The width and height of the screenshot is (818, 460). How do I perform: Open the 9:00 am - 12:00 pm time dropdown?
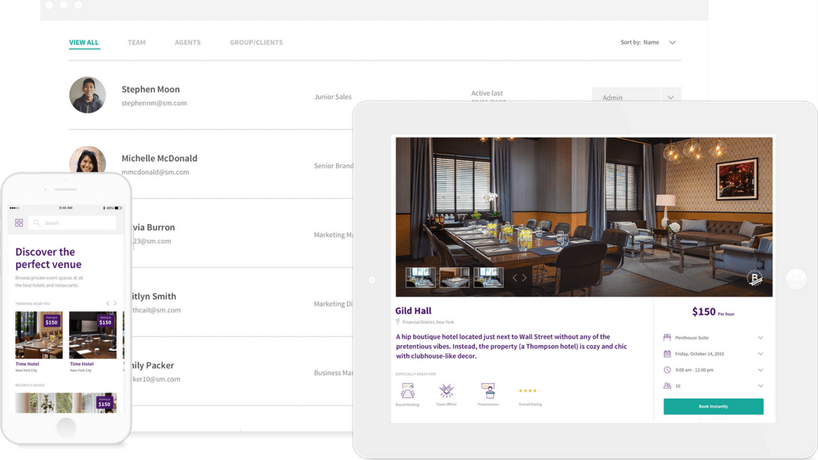[760, 370]
